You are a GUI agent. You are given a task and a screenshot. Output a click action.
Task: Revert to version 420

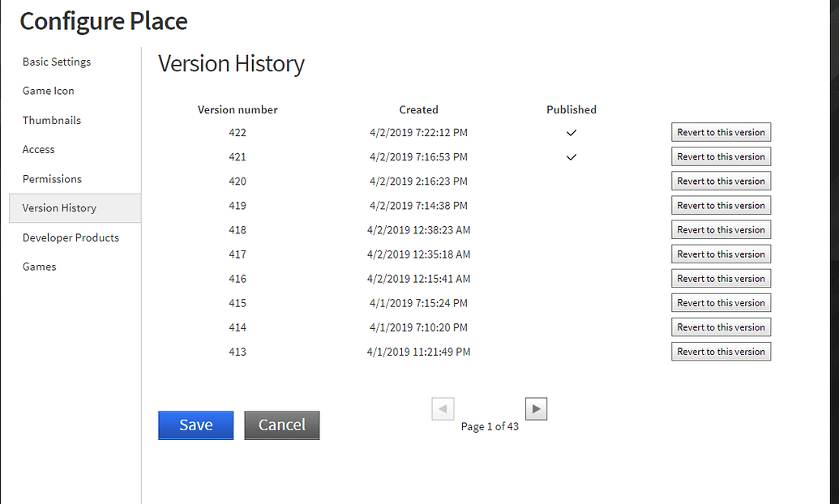(x=721, y=181)
